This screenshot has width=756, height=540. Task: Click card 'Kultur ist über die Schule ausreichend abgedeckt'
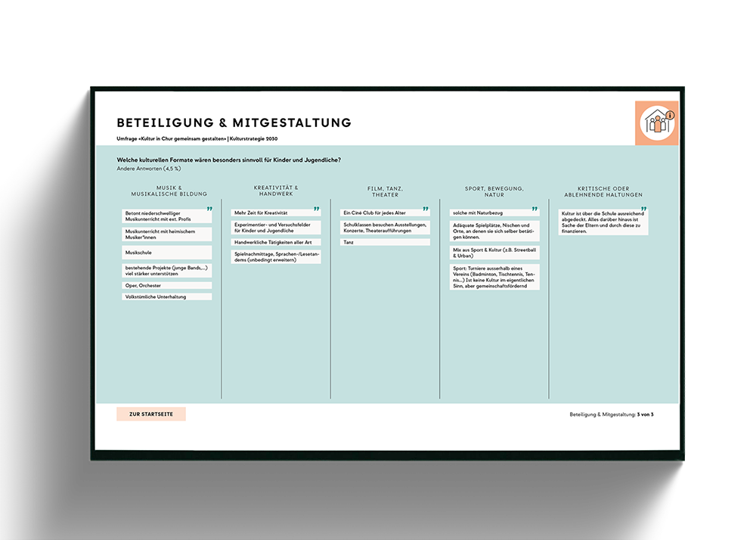[x=603, y=222]
